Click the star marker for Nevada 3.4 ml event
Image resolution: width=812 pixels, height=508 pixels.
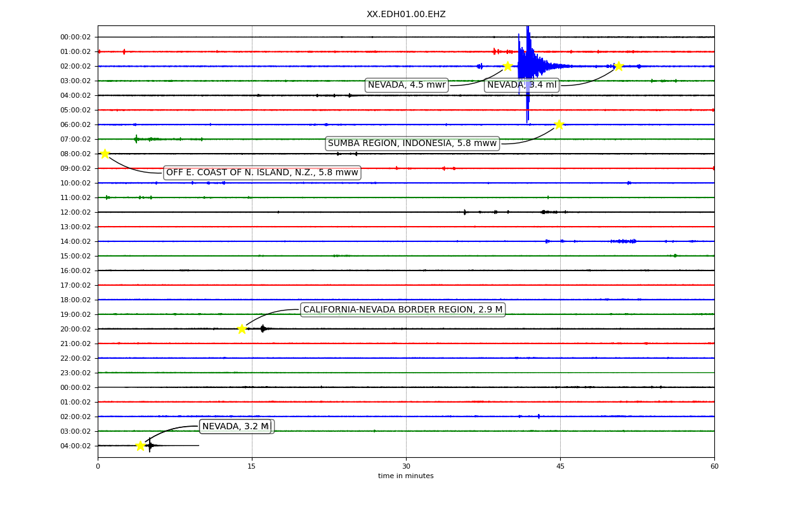tap(619, 66)
